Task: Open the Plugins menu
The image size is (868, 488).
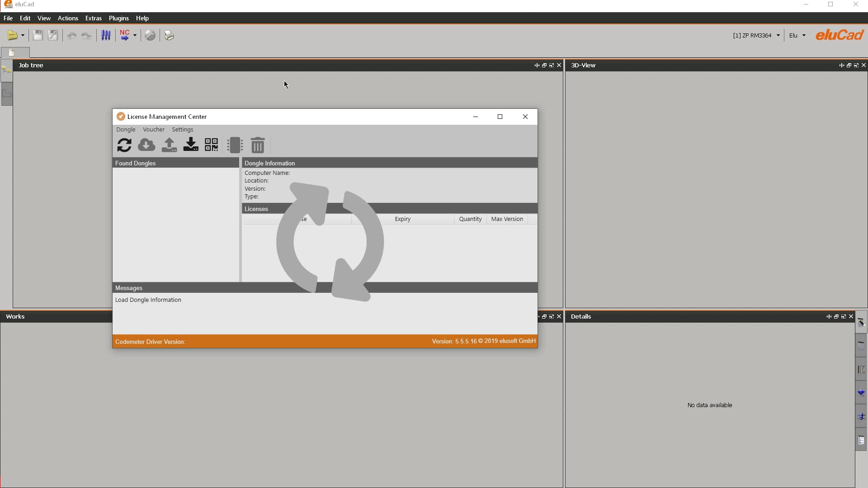Action: [x=119, y=18]
